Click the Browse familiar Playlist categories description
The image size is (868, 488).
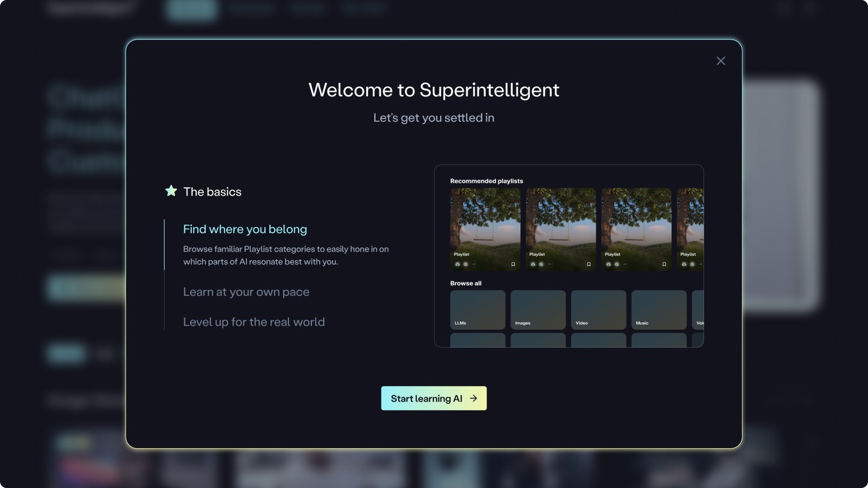286,255
